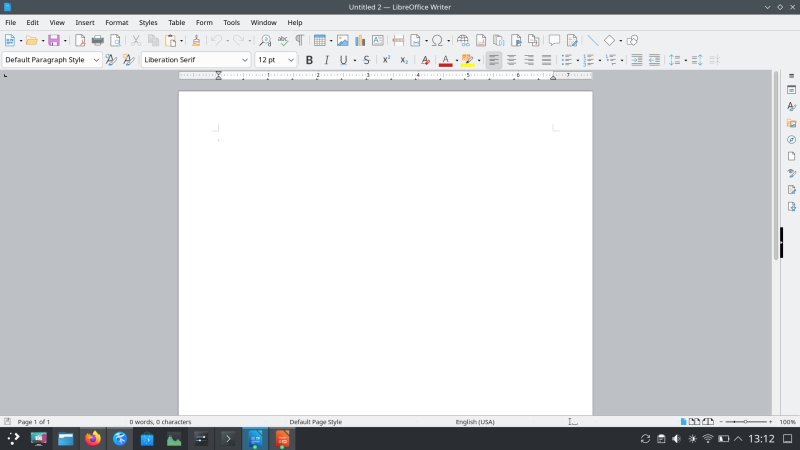
Task: Toggle Italic text formatting
Action: pyautogui.click(x=326, y=60)
